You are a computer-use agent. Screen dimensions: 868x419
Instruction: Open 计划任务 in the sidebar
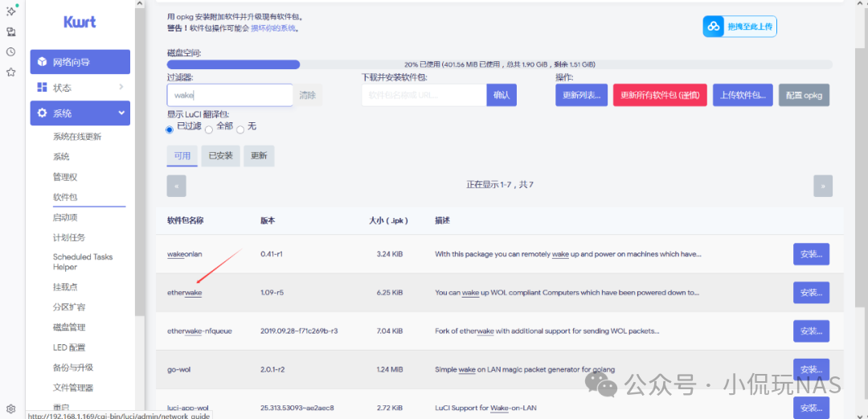point(69,237)
